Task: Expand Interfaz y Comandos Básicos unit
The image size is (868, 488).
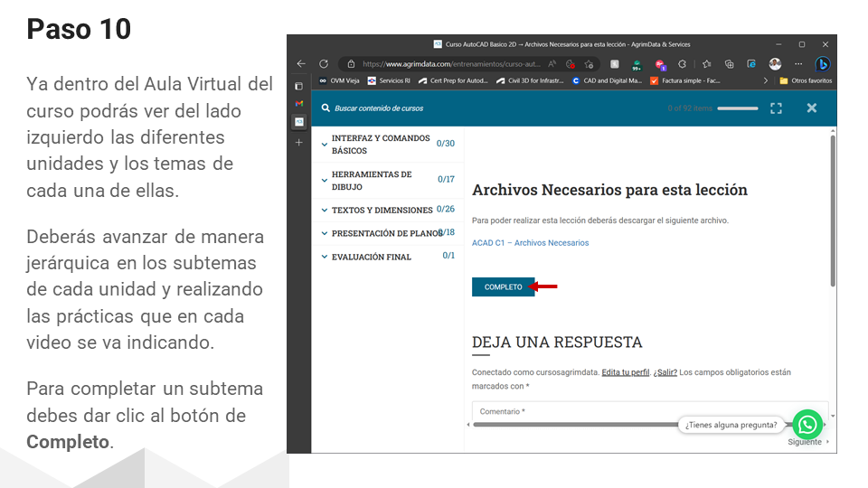Action: pyautogui.click(x=389, y=144)
